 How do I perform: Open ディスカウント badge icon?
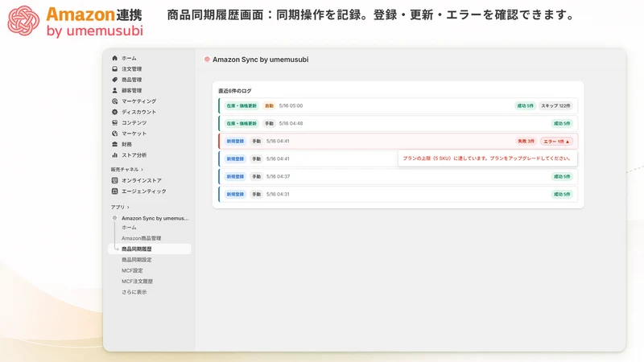coord(114,112)
